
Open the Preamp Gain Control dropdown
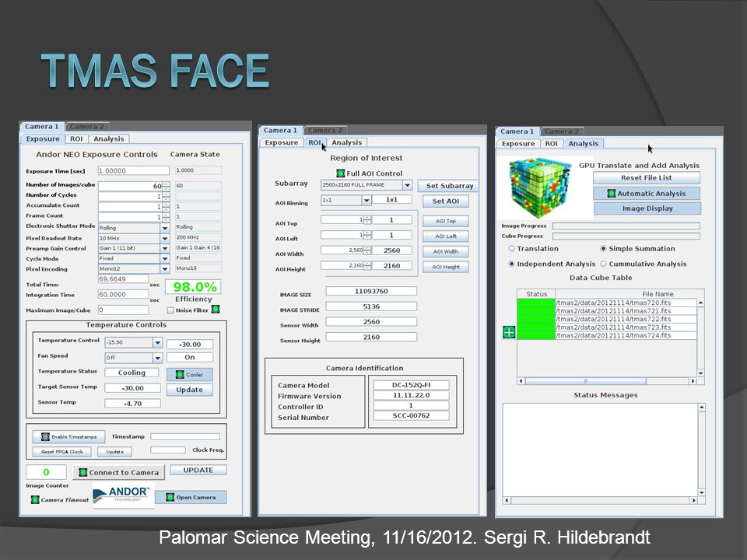[x=165, y=249]
